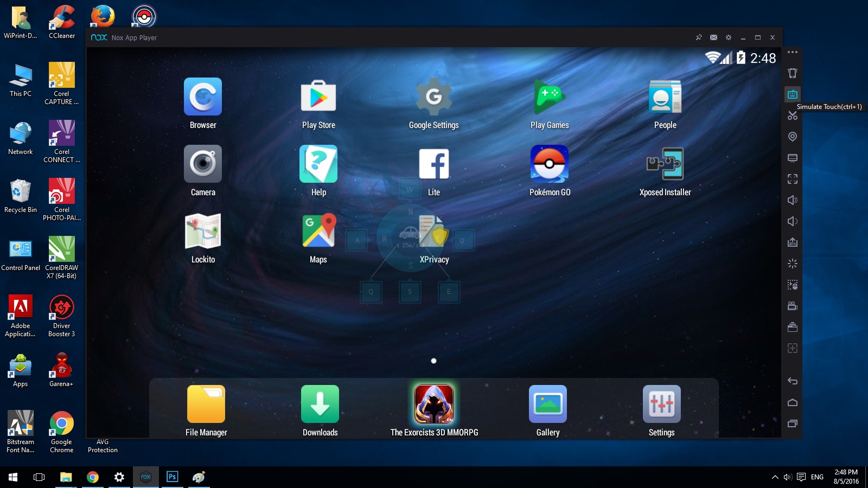The width and height of the screenshot is (868, 488).
Task: Switch to Photoshop on the taskbar
Action: click(173, 477)
